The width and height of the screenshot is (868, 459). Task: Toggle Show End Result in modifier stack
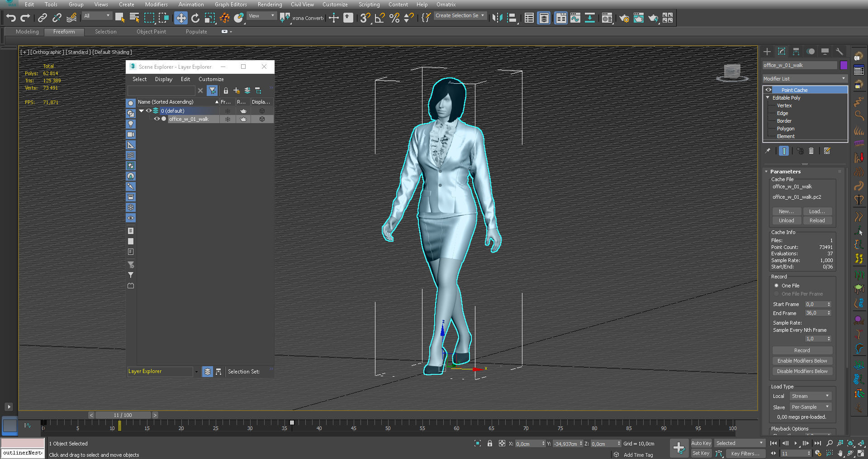784,151
